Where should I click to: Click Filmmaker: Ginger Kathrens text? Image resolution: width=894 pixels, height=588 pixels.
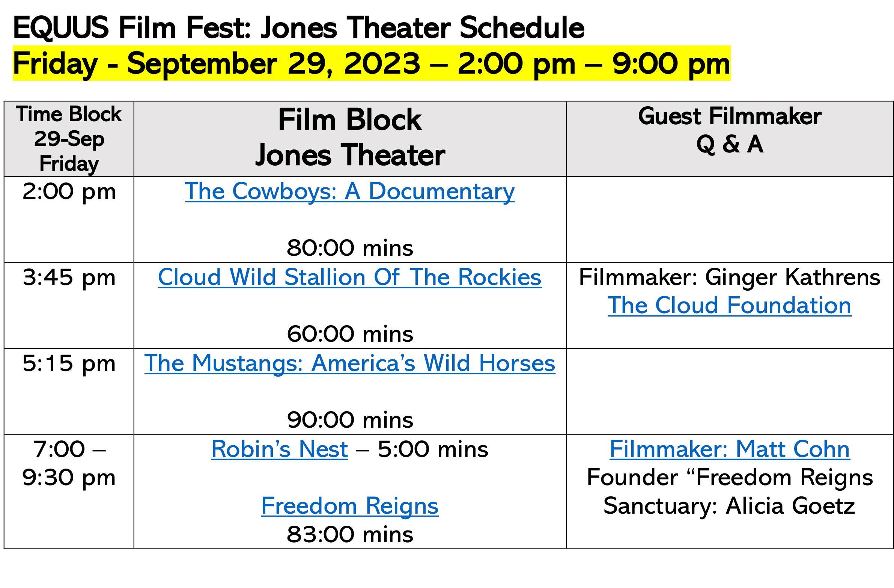pyautogui.click(x=730, y=277)
